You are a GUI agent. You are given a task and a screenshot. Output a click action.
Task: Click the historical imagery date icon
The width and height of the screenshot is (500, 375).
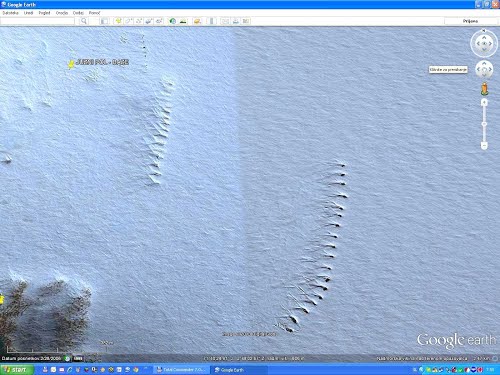tap(67, 359)
